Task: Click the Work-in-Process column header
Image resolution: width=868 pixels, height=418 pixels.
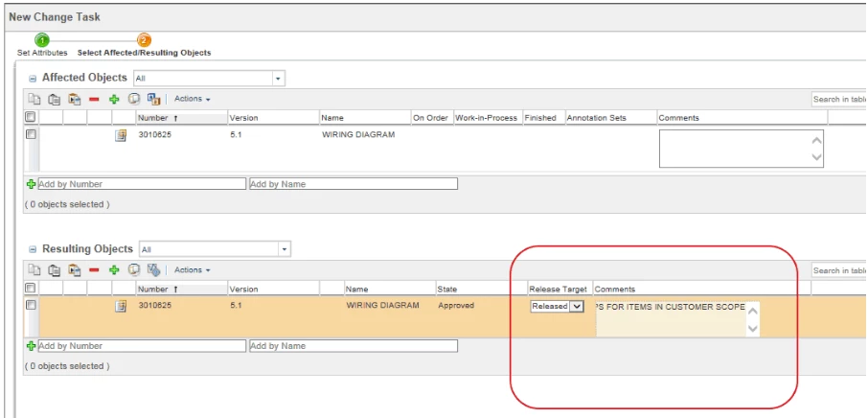Action: 487,118
